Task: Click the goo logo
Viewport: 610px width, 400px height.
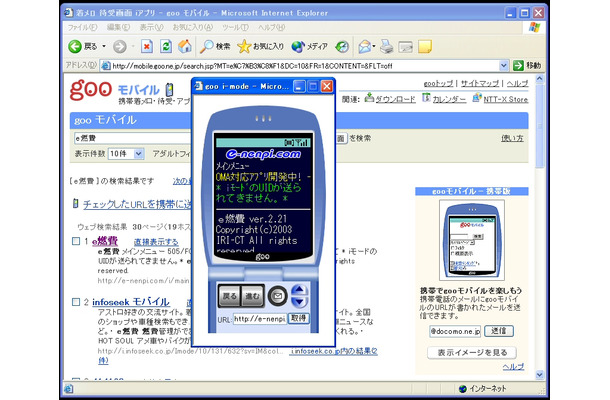Action: (x=91, y=90)
